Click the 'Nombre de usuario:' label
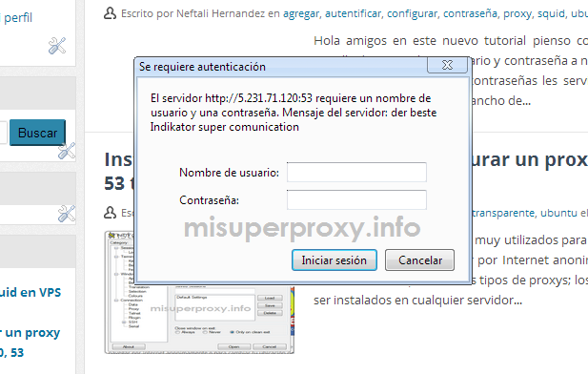 click(229, 173)
